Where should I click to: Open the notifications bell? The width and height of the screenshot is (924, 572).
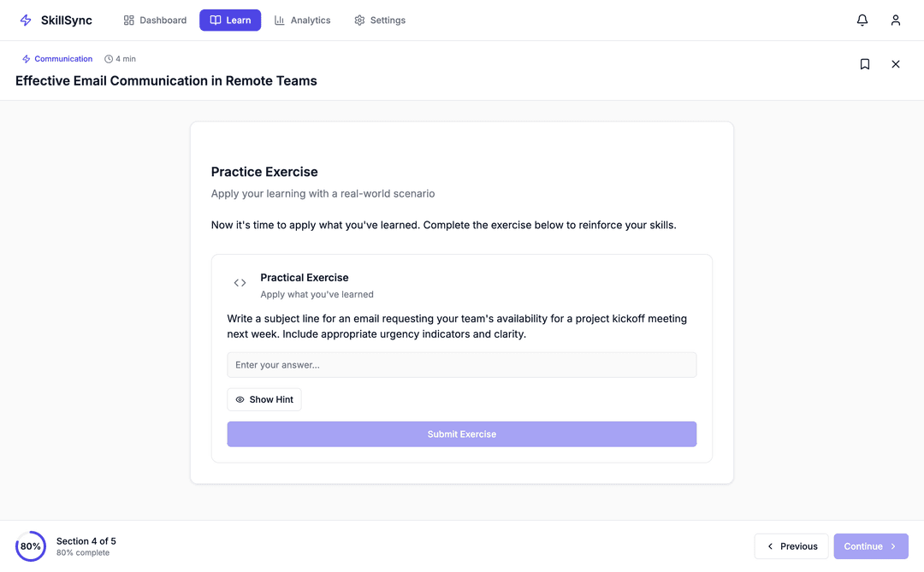(x=862, y=21)
